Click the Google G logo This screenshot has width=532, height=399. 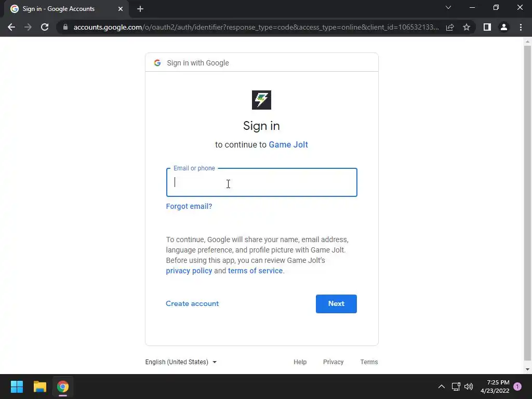(157, 63)
